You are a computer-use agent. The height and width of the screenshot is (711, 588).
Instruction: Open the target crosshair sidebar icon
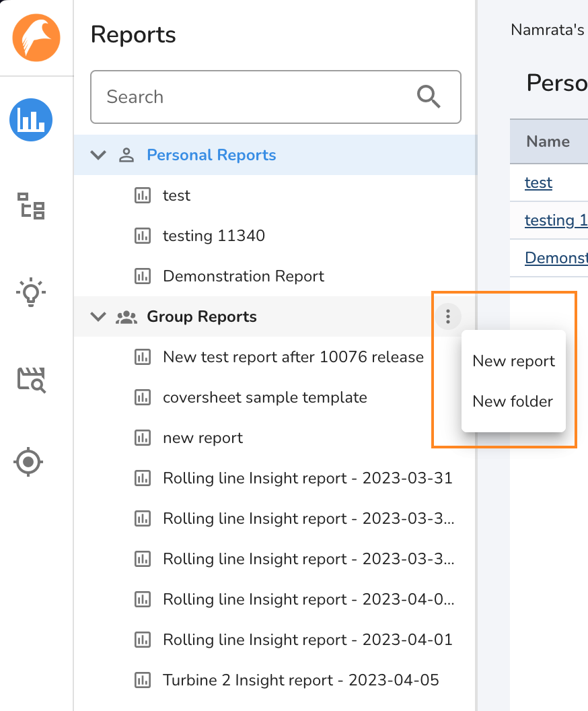tap(28, 462)
